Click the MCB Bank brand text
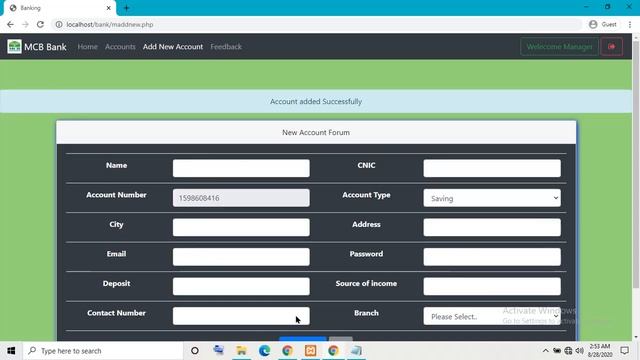 tap(45, 47)
